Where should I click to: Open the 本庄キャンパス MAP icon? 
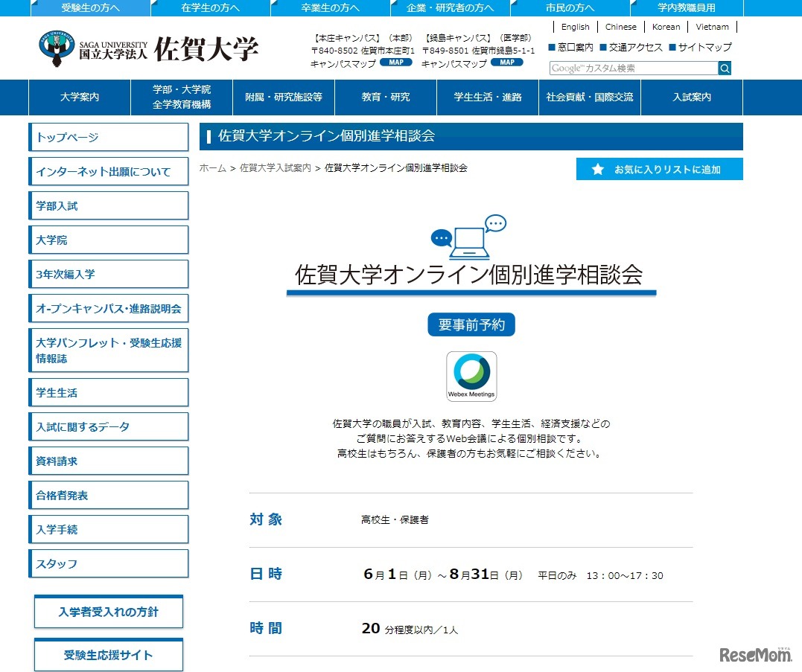pos(395,63)
